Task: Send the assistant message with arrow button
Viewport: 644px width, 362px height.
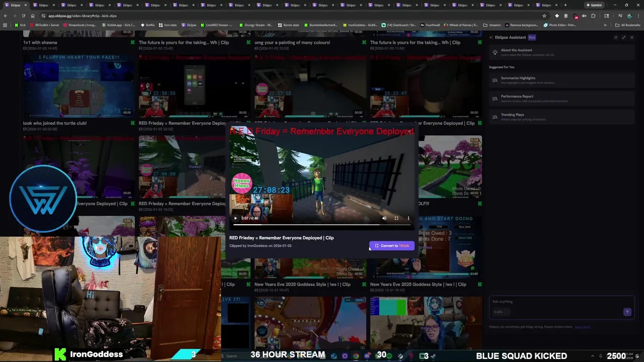Action: [x=627, y=312]
